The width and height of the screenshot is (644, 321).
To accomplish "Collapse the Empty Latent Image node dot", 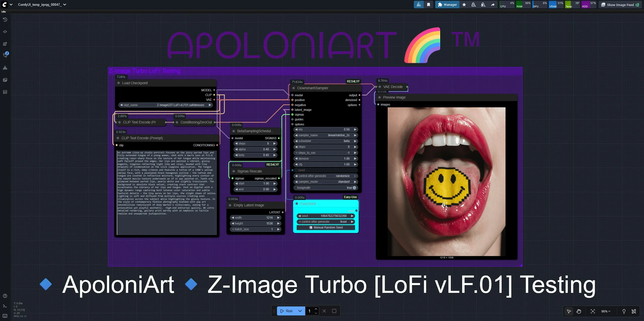I will point(230,205).
